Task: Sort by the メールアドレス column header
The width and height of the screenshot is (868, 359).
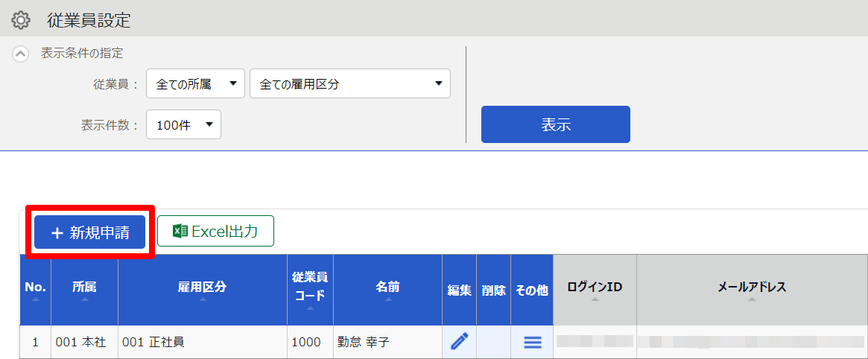Action: click(x=752, y=290)
